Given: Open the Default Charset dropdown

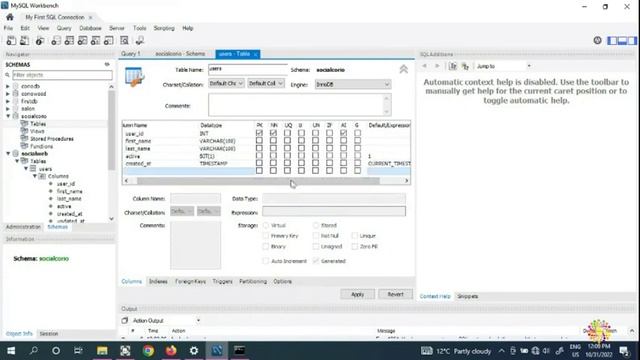Looking at the screenshot, I should click(226, 83).
